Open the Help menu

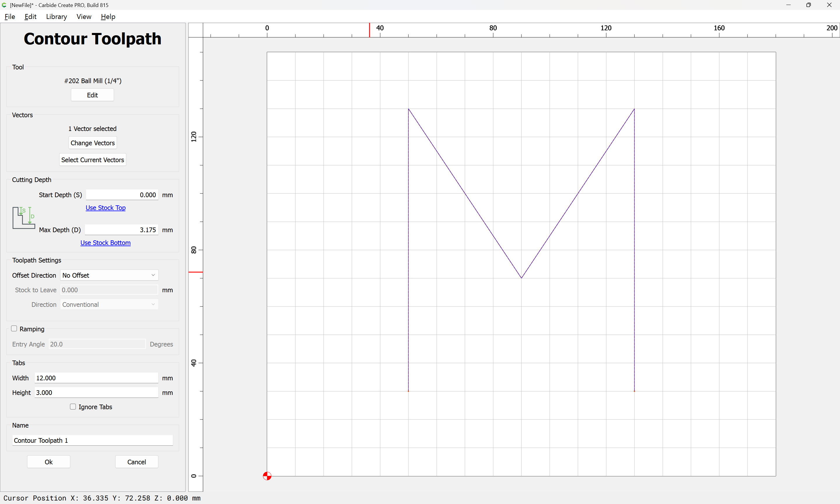[108, 17]
